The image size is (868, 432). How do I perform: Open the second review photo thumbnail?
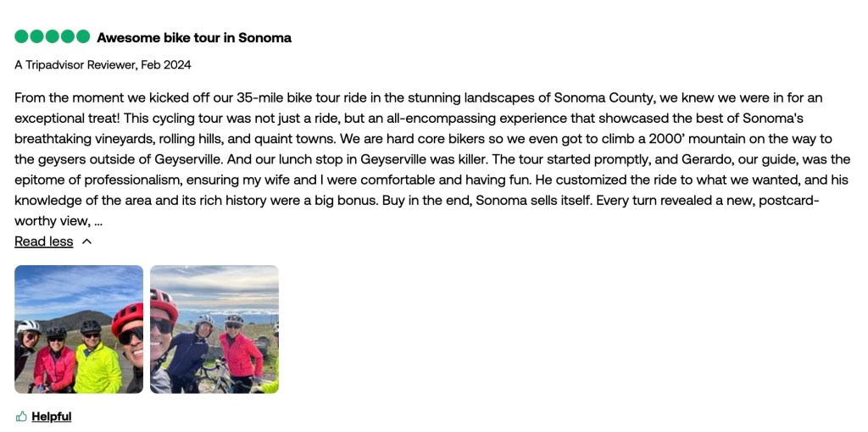(x=214, y=330)
